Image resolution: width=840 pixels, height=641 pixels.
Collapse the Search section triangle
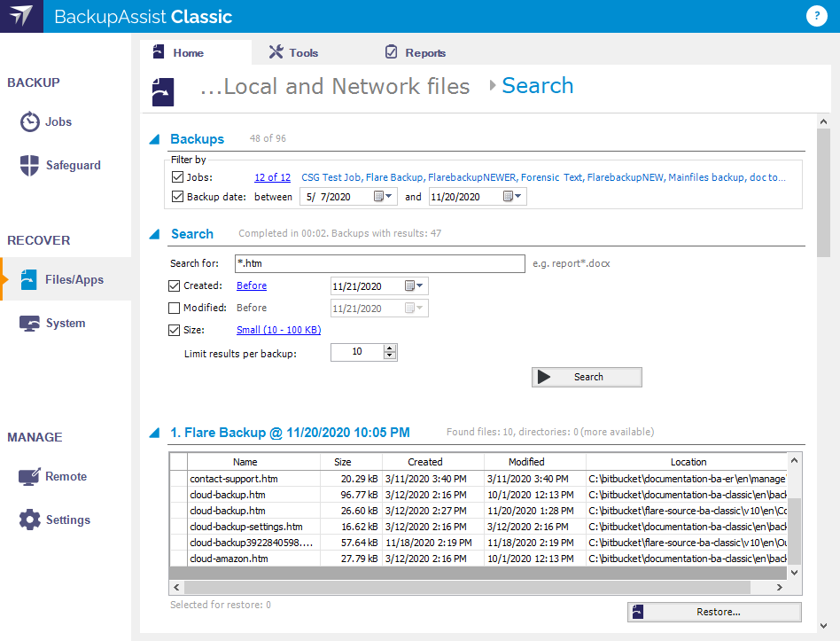[154, 234]
